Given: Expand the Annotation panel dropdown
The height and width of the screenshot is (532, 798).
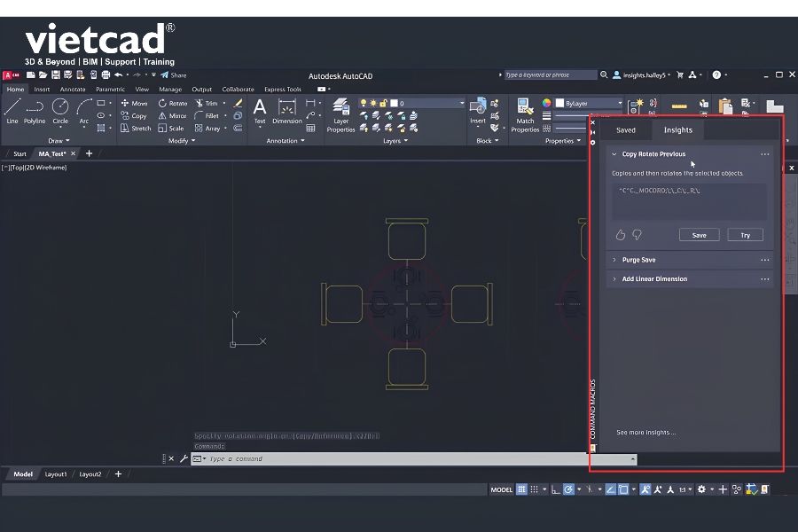Looking at the screenshot, I should 286,140.
